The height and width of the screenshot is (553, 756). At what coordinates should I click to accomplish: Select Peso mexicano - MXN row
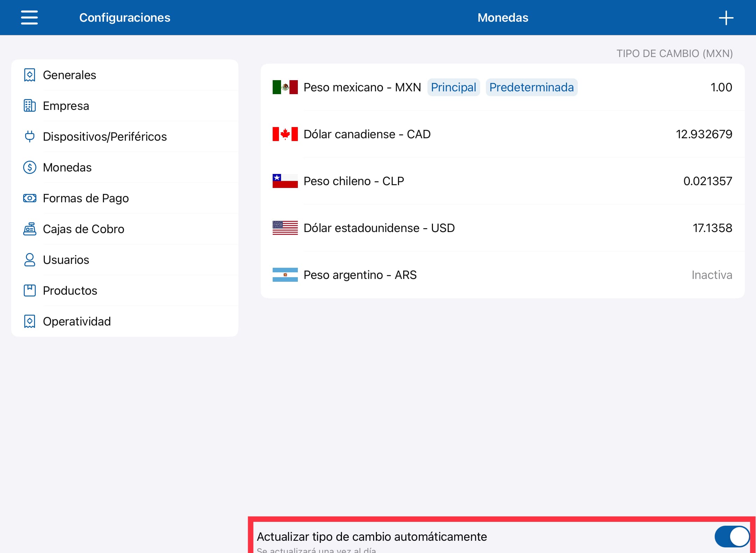coord(503,87)
